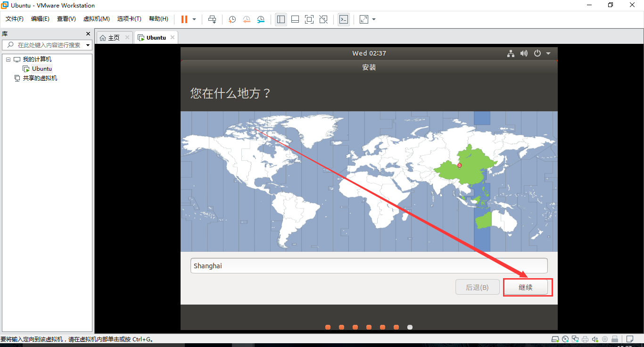
Task: Click the last white progress dot
Action: point(410,327)
